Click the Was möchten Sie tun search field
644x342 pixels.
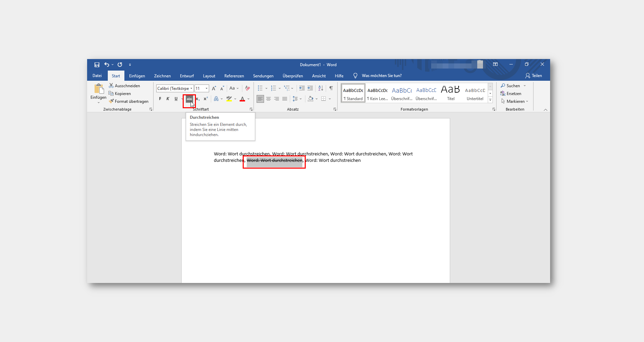tap(382, 76)
